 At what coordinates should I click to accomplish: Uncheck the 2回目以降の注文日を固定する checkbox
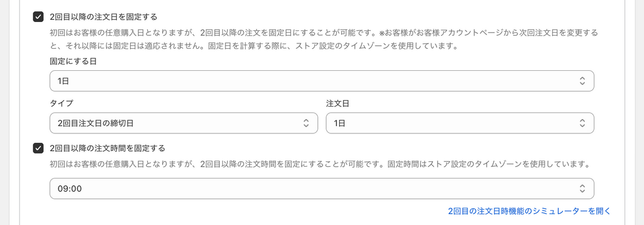click(x=38, y=17)
